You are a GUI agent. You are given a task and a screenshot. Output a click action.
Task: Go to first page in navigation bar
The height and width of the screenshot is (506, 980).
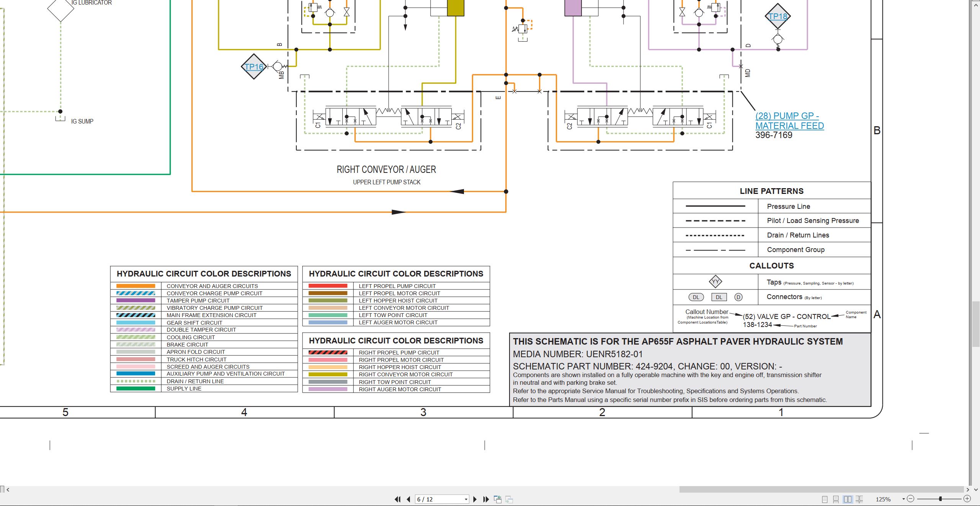click(x=398, y=499)
